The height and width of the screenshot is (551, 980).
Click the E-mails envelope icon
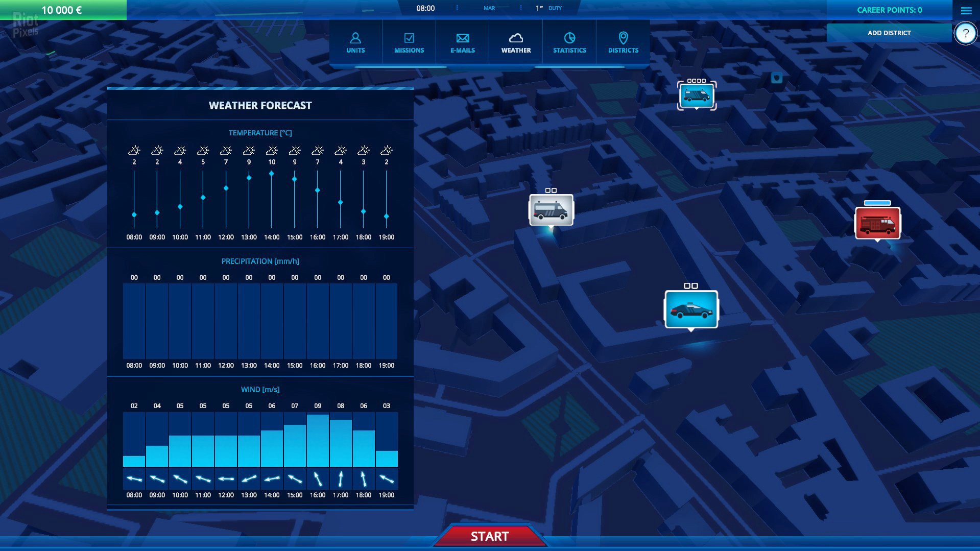click(462, 37)
